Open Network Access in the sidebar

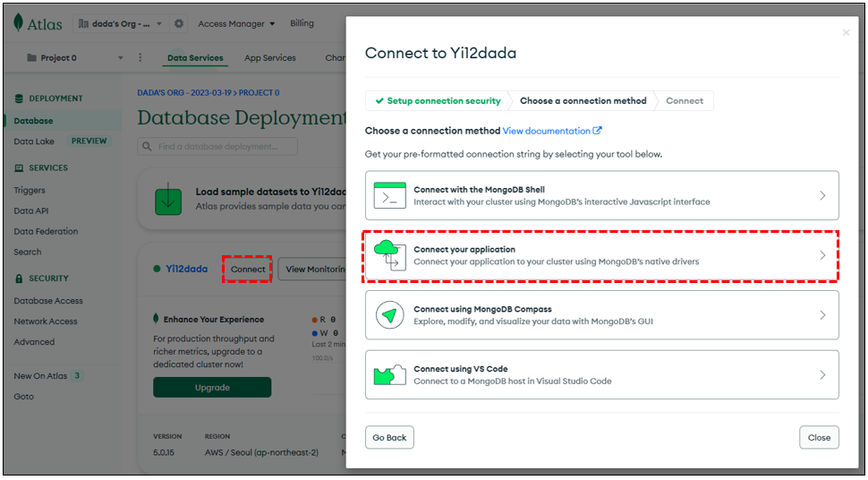[x=46, y=321]
